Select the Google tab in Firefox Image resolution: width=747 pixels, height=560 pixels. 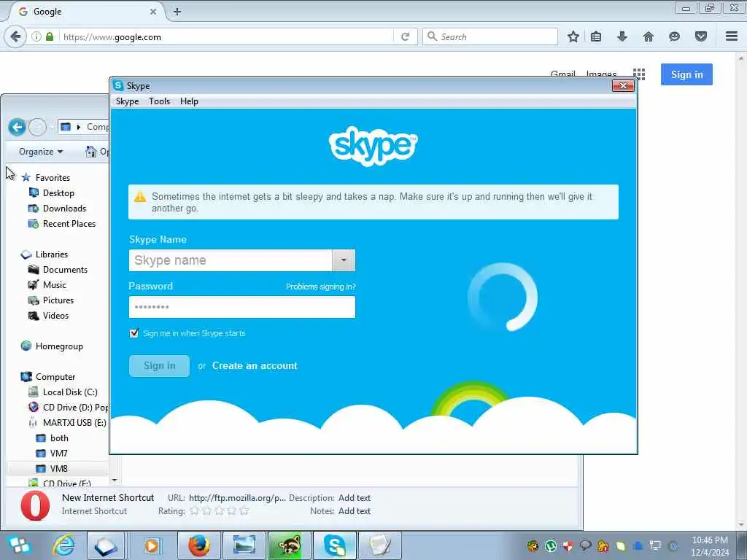tap(88, 12)
